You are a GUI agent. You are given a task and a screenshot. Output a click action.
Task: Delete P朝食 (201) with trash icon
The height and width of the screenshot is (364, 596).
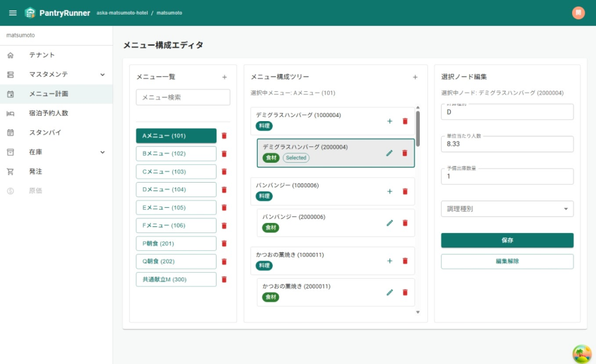click(224, 244)
